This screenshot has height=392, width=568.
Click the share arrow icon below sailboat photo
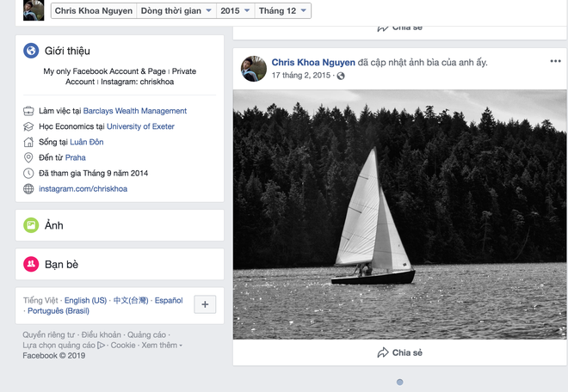(383, 352)
